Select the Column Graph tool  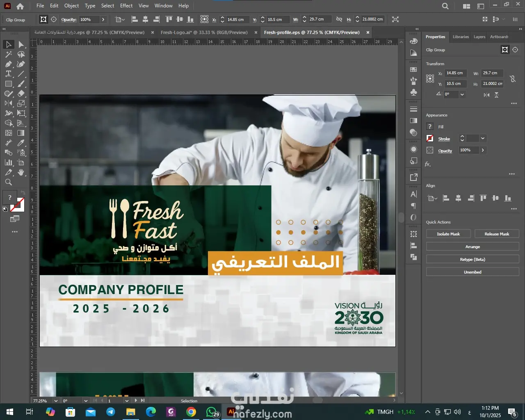point(9,162)
